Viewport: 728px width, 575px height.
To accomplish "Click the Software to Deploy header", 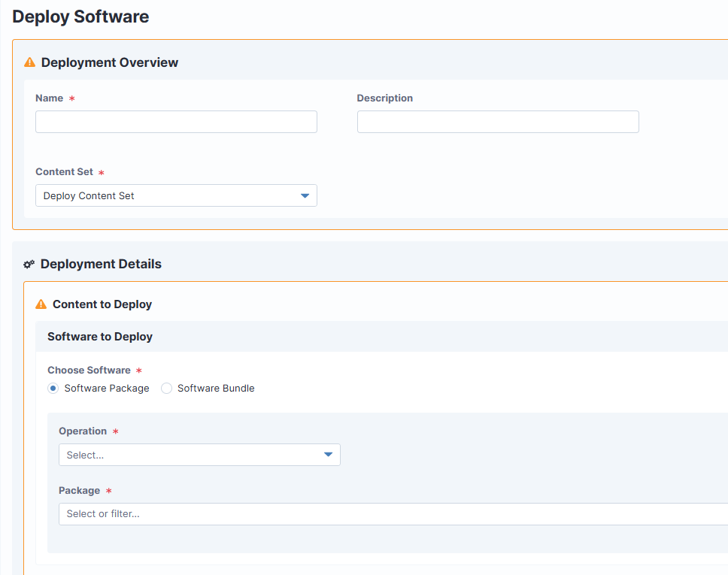I will [100, 337].
